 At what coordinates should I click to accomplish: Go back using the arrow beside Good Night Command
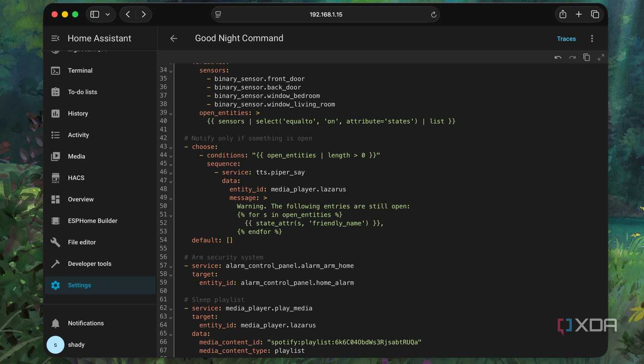[173, 38]
